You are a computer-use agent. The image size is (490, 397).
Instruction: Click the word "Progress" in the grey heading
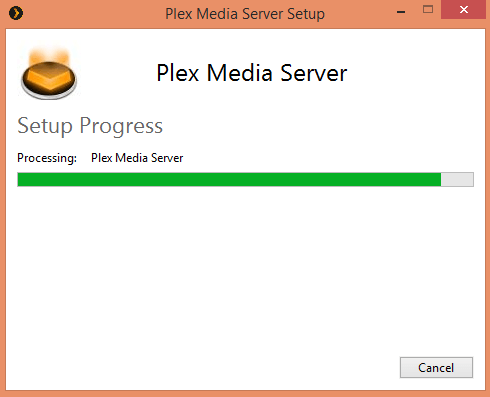[121, 127]
